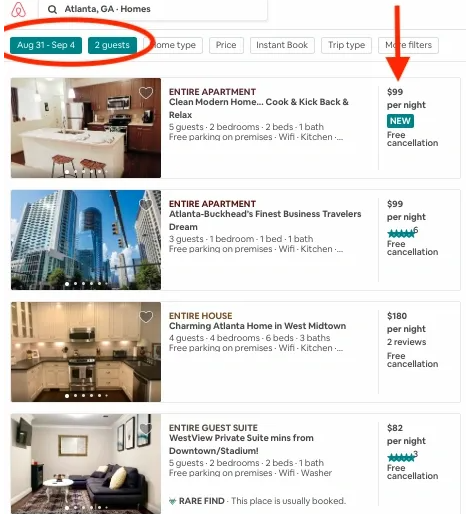Toggle heart on Charming Atlanta Home listing
This screenshot has width=466, height=514.
pos(146,316)
